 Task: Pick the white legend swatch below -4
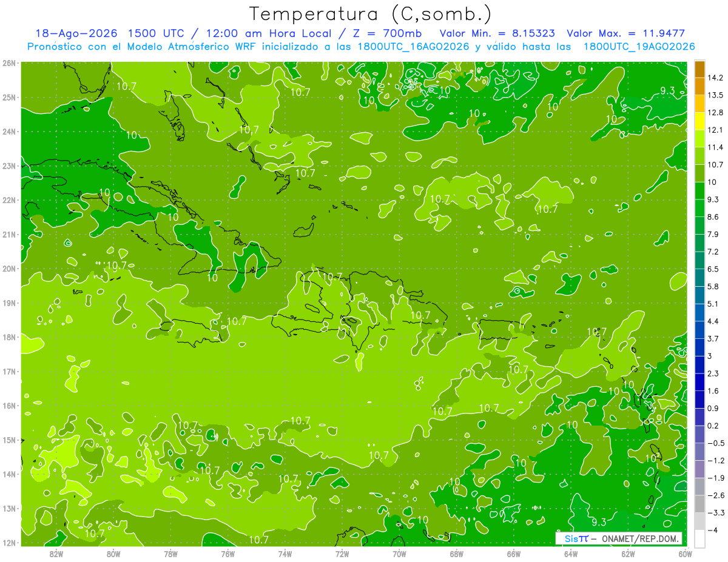click(x=699, y=538)
